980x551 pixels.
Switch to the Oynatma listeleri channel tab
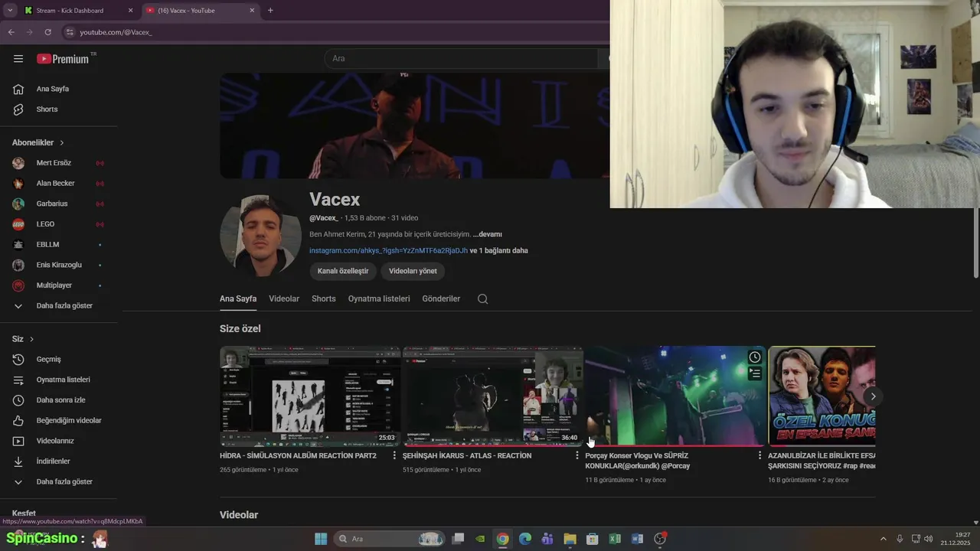[x=379, y=299]
